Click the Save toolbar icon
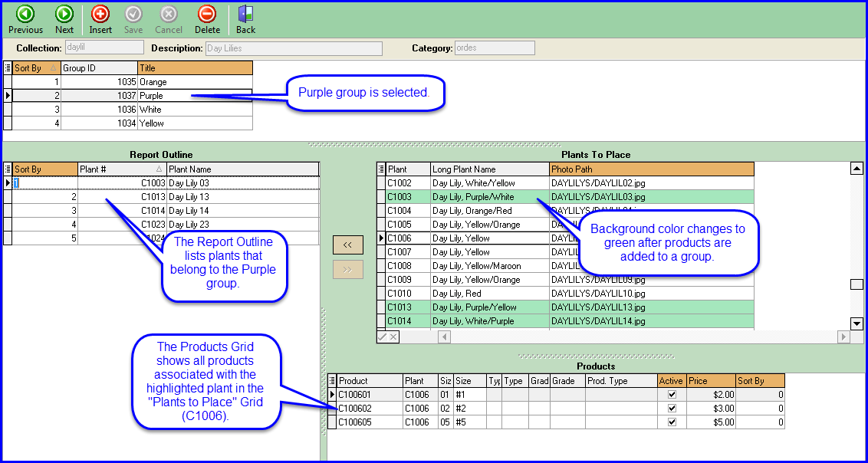 133,13
